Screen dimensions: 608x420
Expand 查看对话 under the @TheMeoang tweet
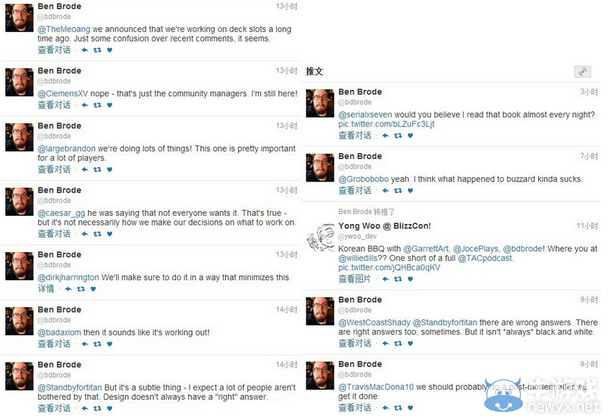tap(54, 50)
